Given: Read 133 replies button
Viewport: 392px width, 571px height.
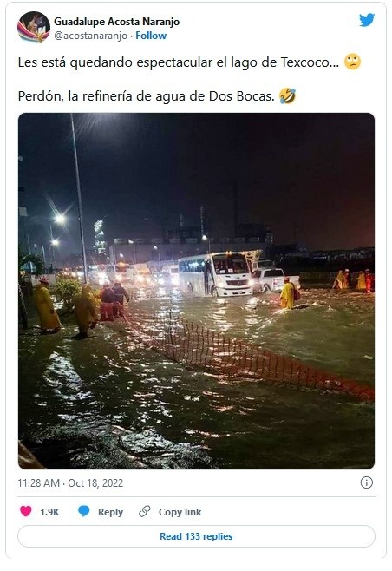Looking at the screenshot, I should 196,536.
